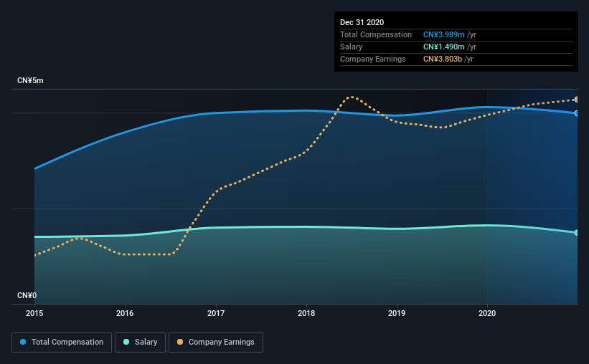Click the teal dot in Salary legend
The height and width of the screenshot is (364, 589).
126,342
